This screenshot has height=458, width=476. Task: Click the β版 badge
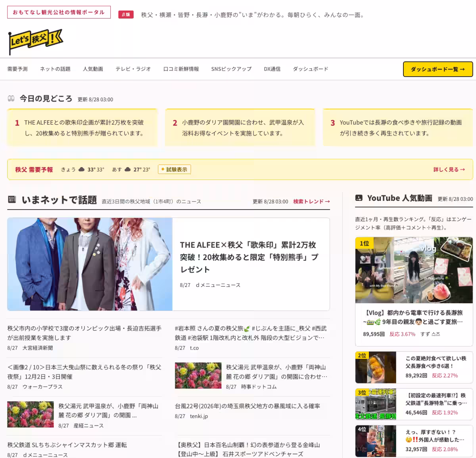126,15
